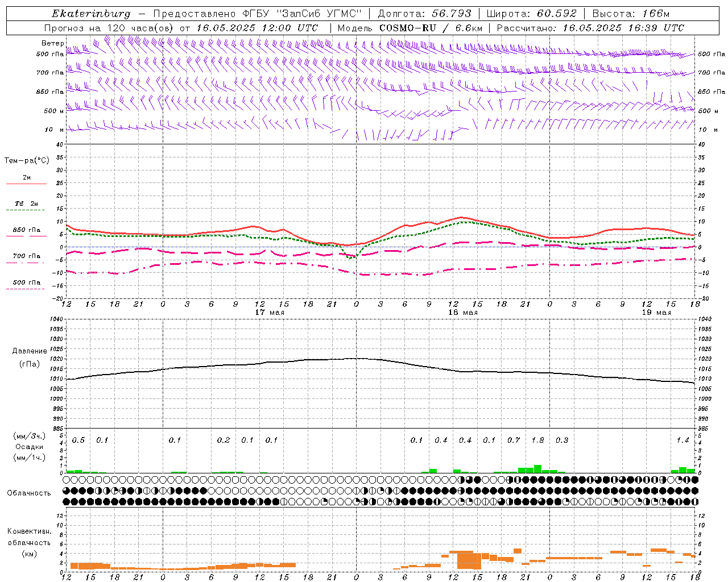Click the 850 гПа temperature legend entry
Viewport: 728px width, 582px height.
click(26, 230)
